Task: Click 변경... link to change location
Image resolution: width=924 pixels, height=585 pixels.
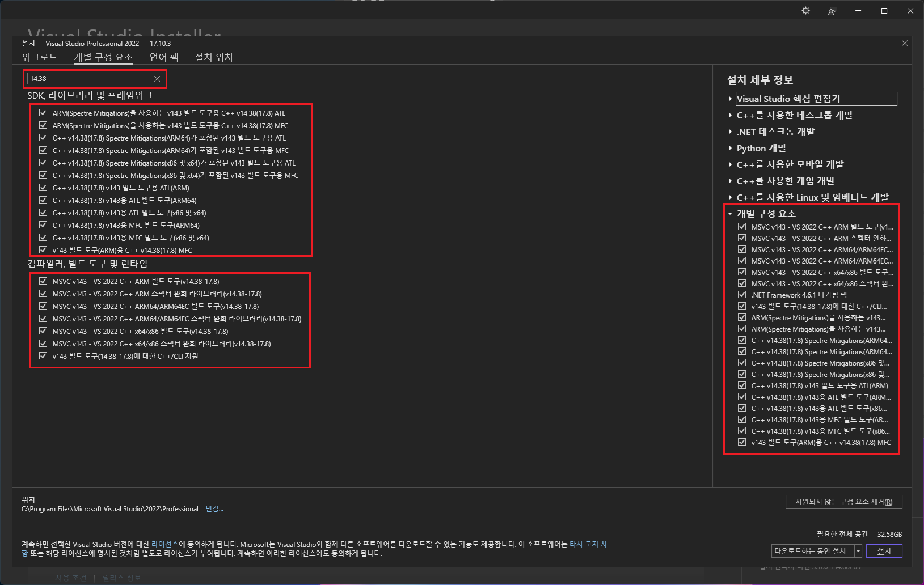Action: pyautogui.click(x=214, y=509)
